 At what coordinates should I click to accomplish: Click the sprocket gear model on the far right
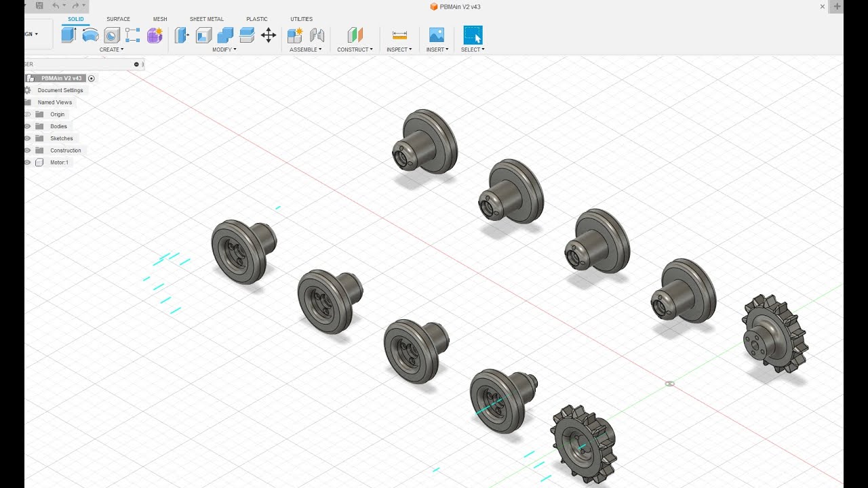(x=775, y=333)
